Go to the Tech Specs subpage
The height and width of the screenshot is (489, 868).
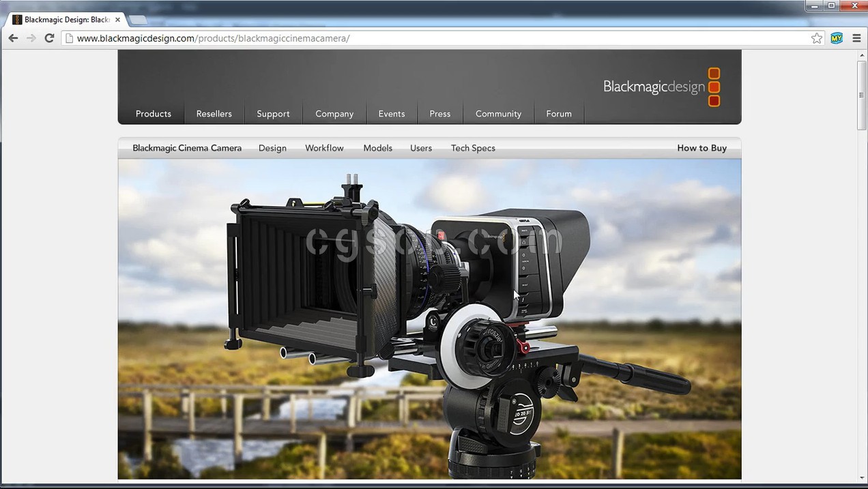473,148
